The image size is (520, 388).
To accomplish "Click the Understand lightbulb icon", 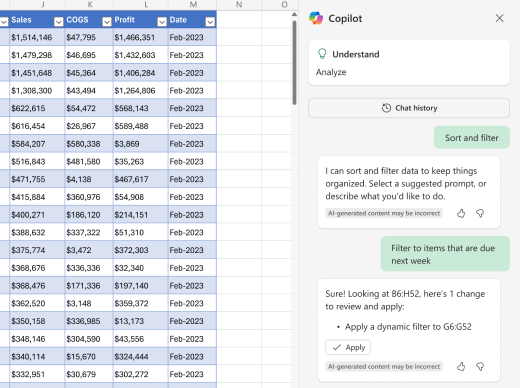I will click(x=322, y=54).
